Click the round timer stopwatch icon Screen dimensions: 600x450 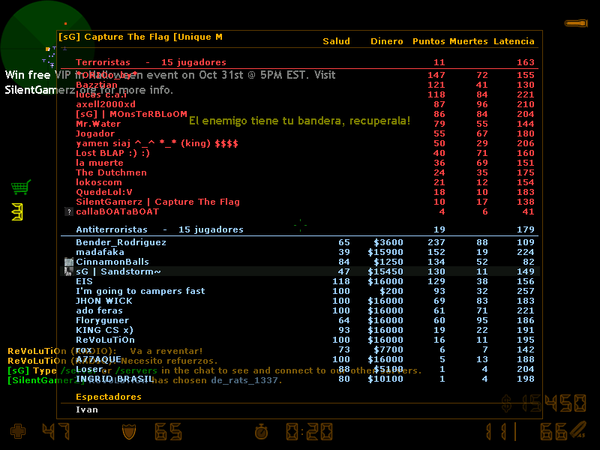(261, 432)
